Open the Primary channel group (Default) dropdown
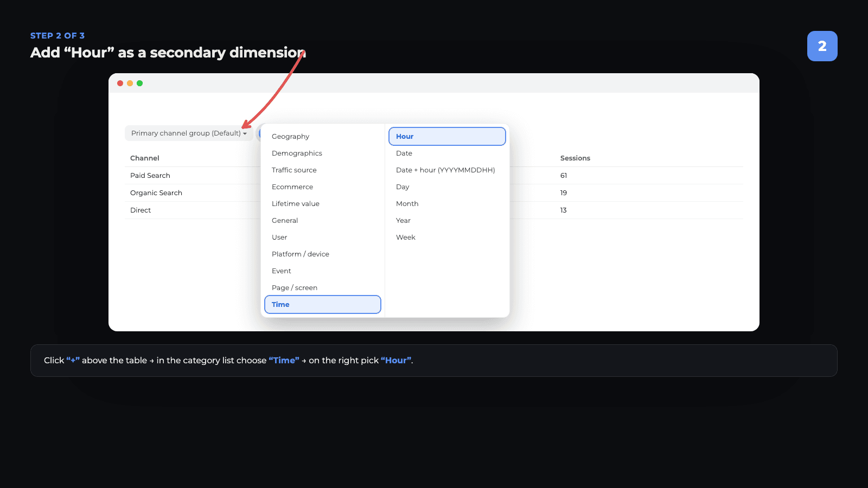Viewport: 868px width, 488px height. [x=189, y=133]
